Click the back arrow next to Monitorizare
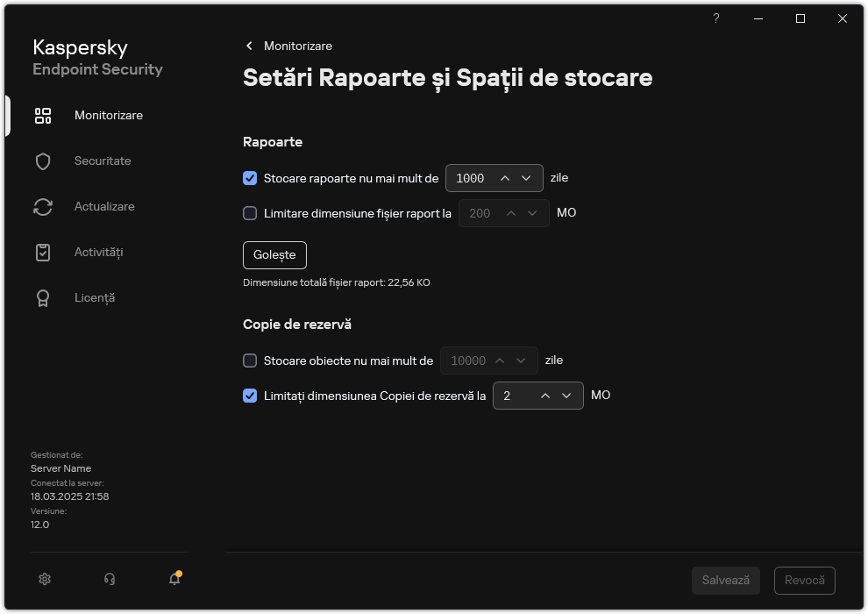The width and height of the screenshot is (868, 614). (248, 46)
